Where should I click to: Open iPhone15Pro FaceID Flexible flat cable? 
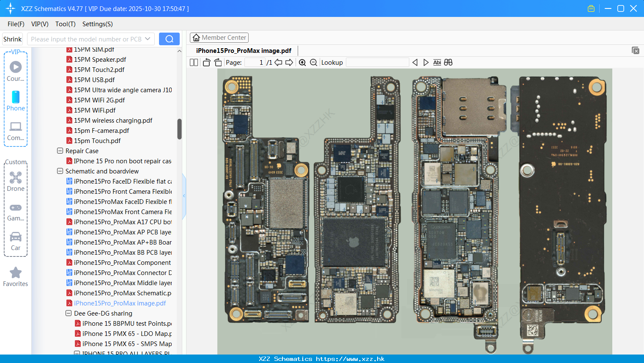123,181
